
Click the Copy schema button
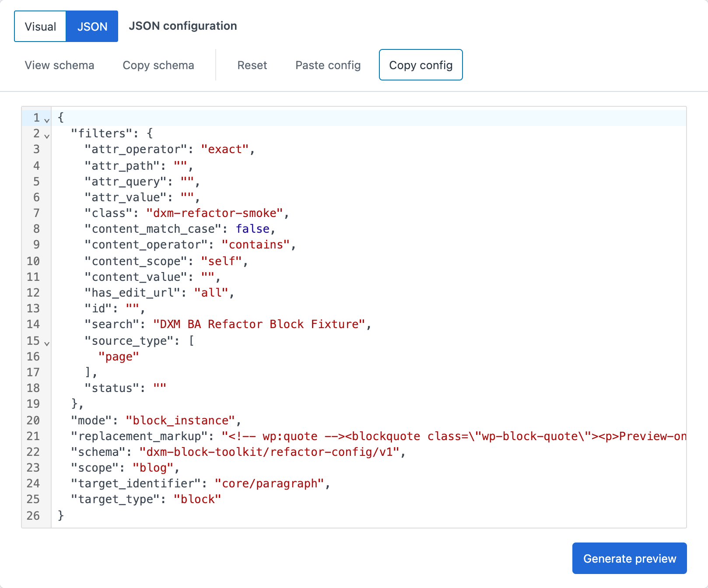(158, 65)
